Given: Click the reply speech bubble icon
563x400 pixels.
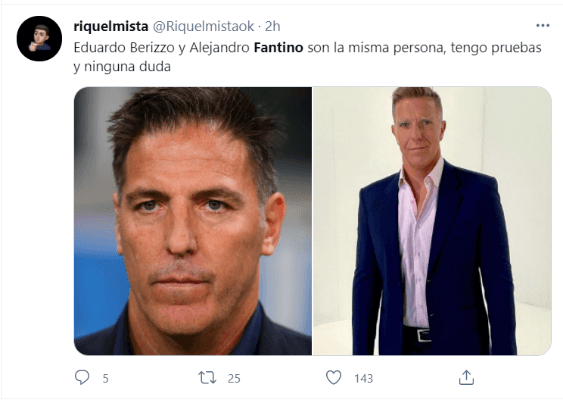Looking at the screenshot, I should (82, 377).
